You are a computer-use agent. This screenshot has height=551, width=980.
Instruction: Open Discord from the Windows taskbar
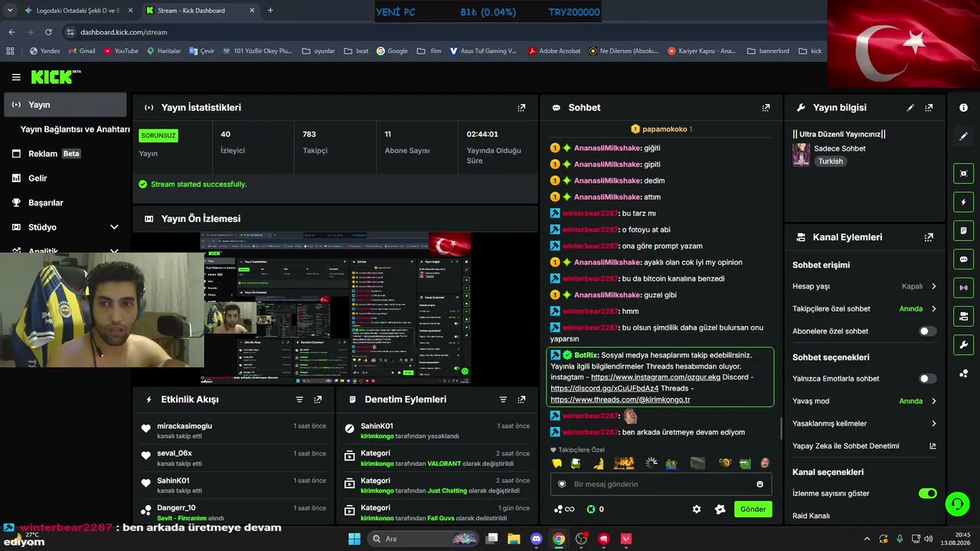(x=536, y=539)
